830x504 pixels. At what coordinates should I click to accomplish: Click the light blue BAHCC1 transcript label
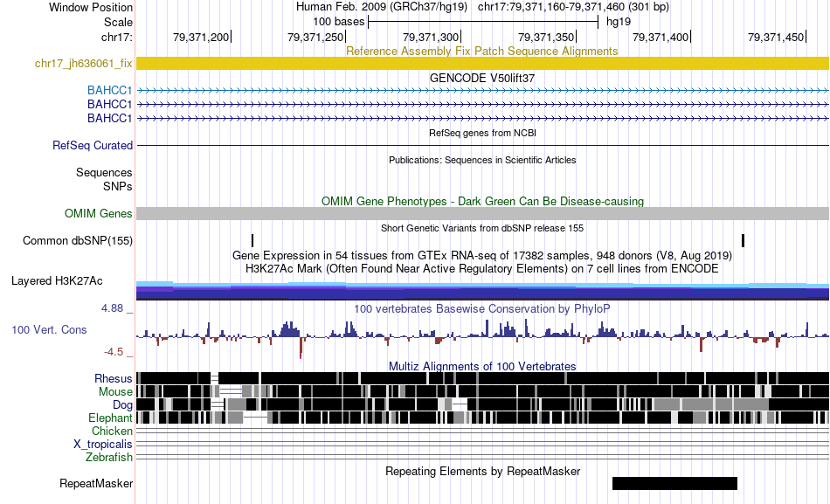pos(109,91)
